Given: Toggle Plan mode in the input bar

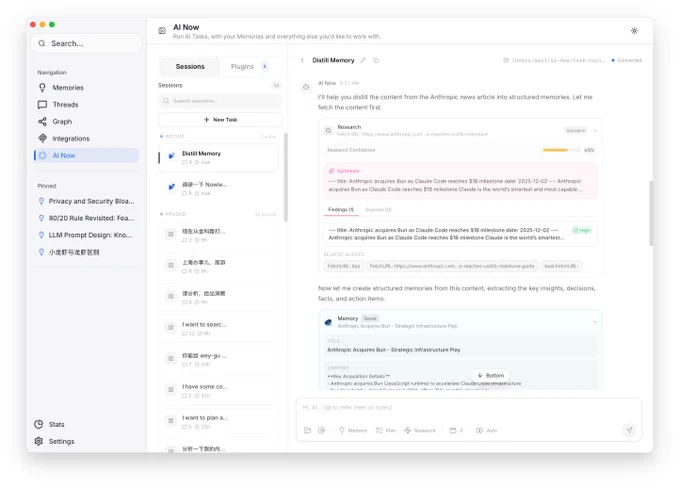Looking at the screenshot, I should pos(386,430).
